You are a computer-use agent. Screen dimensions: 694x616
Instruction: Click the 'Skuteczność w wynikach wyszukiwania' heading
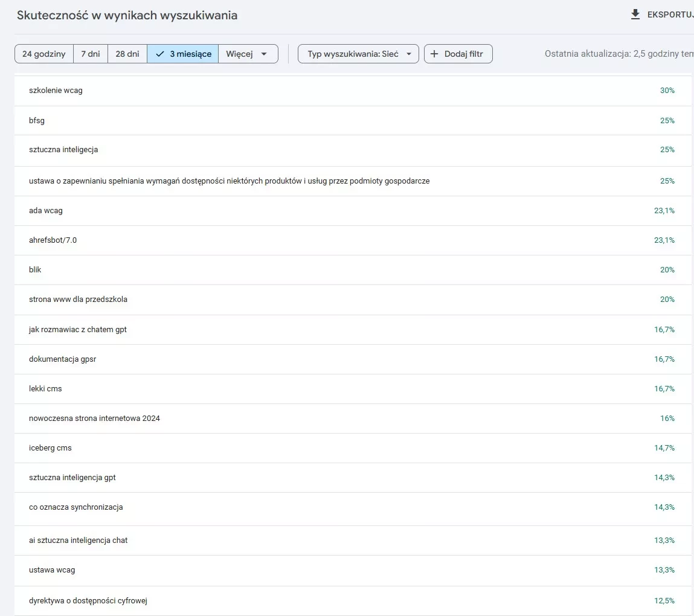tap(127, 16)
